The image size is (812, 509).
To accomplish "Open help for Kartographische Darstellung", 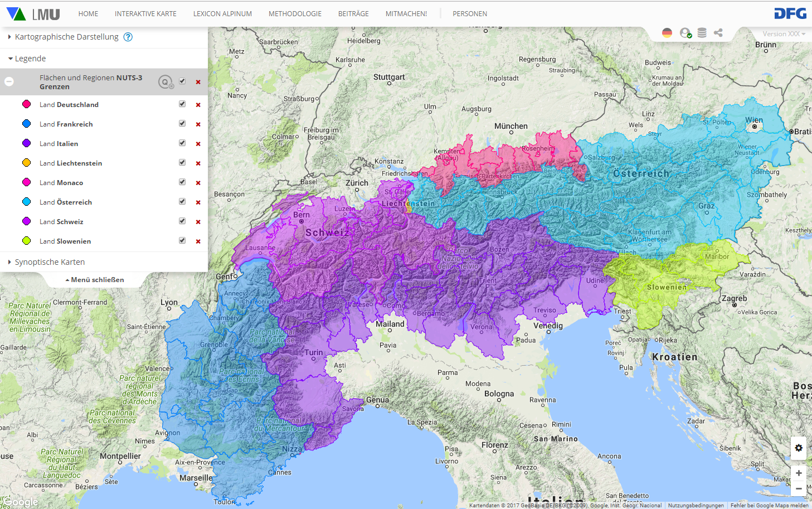I will [128, 37].
